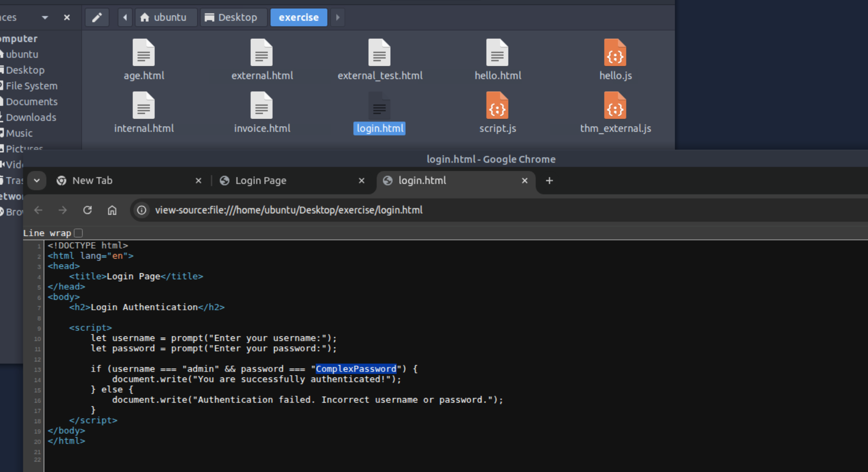Viewport: 868px width, 472px height.
Task: Select the invoice.html file icon
Action: coord(261,106)
